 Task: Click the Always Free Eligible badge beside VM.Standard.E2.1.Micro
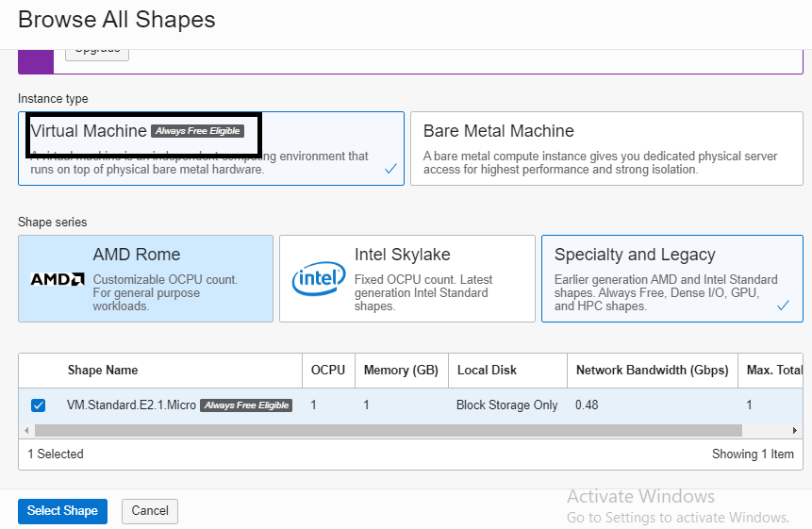pos(246,405)
